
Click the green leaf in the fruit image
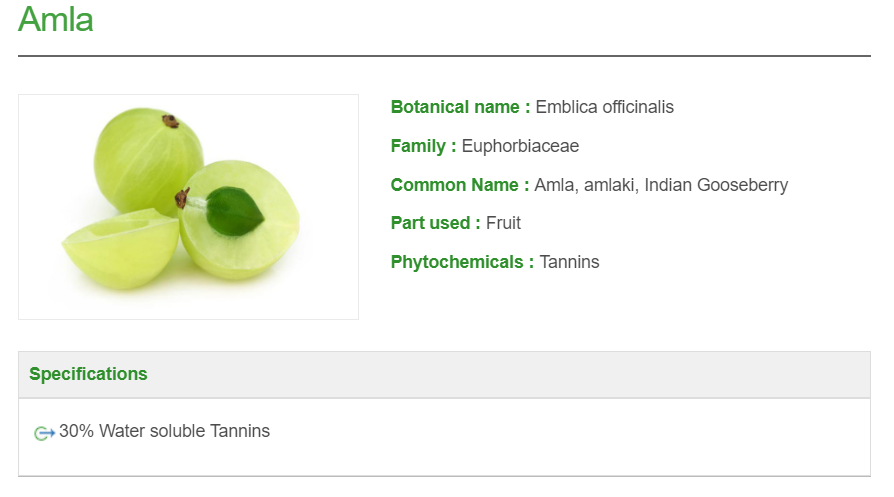coord(234,211)
